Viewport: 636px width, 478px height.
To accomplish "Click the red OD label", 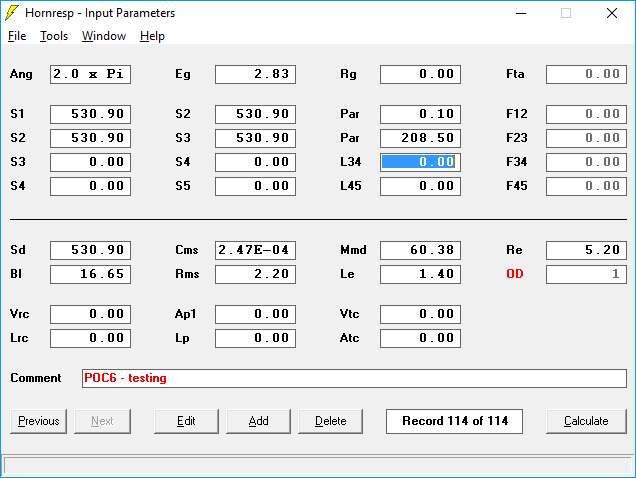I will pyautogui.click(x=515, y=274).
